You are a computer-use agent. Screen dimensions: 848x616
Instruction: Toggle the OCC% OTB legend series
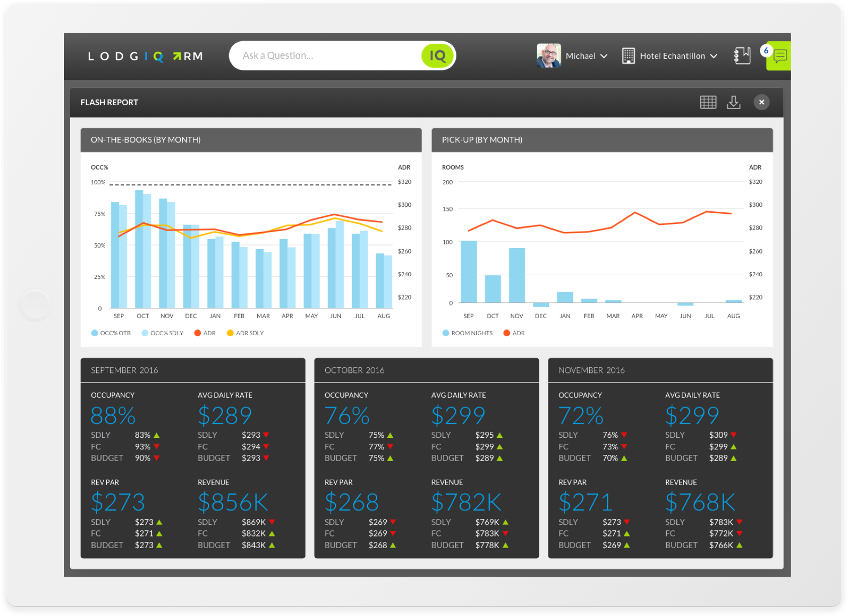pos(111,333)
